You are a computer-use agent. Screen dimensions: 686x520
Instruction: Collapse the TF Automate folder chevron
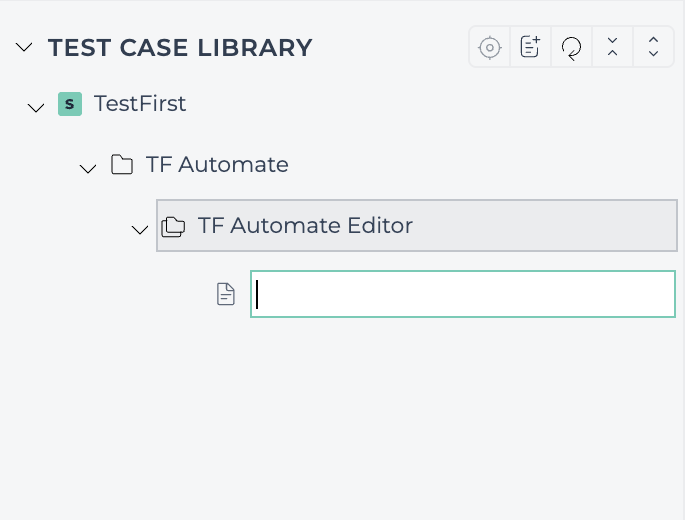coord(88,168)
